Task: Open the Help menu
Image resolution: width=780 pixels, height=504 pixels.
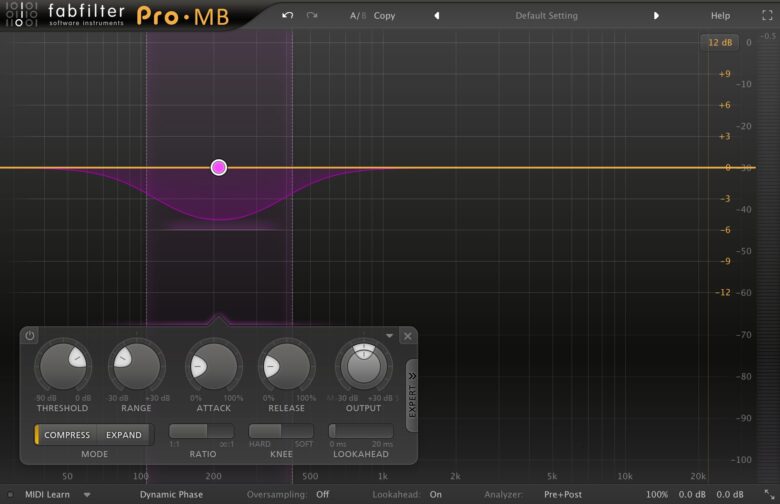Action: (720, 16)
